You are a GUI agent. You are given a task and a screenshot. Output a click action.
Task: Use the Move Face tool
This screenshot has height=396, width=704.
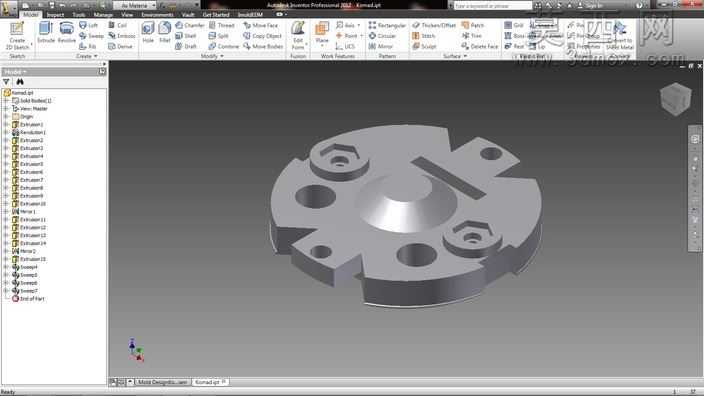click(x=261, y=26)
